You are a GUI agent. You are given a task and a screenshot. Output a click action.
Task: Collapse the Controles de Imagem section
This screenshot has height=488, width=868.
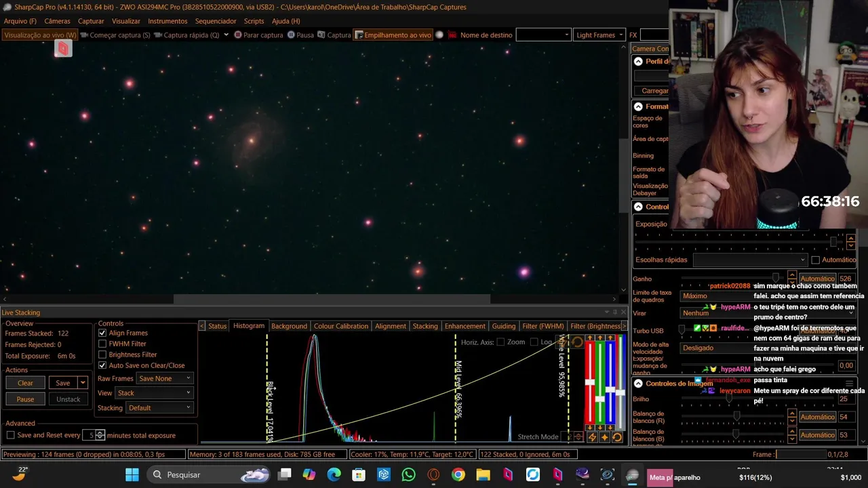[x=638, y=384]
